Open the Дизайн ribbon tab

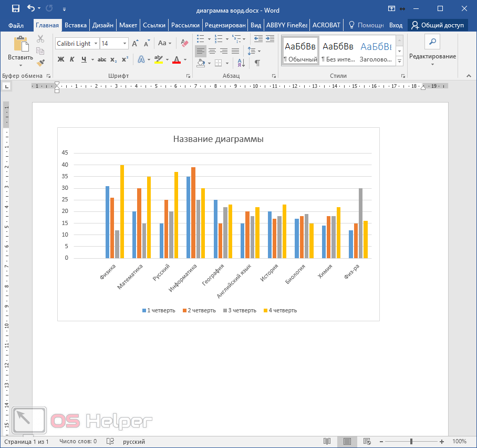(x=102, y=25)
